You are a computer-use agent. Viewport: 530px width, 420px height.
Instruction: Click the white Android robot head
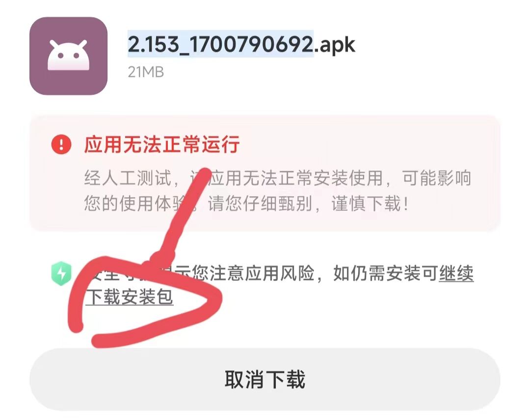coord(69,55)
